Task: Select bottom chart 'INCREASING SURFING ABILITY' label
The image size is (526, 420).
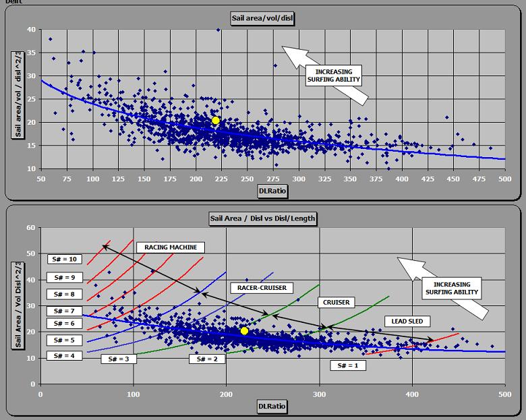Action: 452,288
